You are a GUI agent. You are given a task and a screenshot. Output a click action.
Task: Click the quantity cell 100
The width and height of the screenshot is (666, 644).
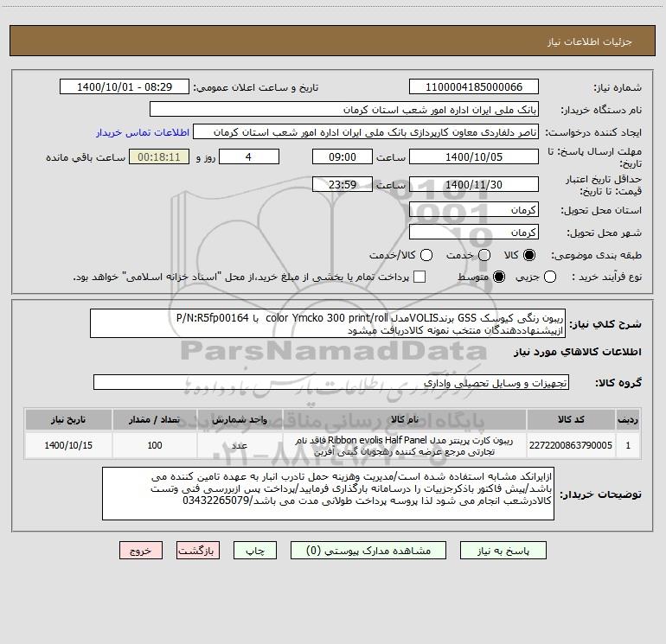tap(155, 445)
